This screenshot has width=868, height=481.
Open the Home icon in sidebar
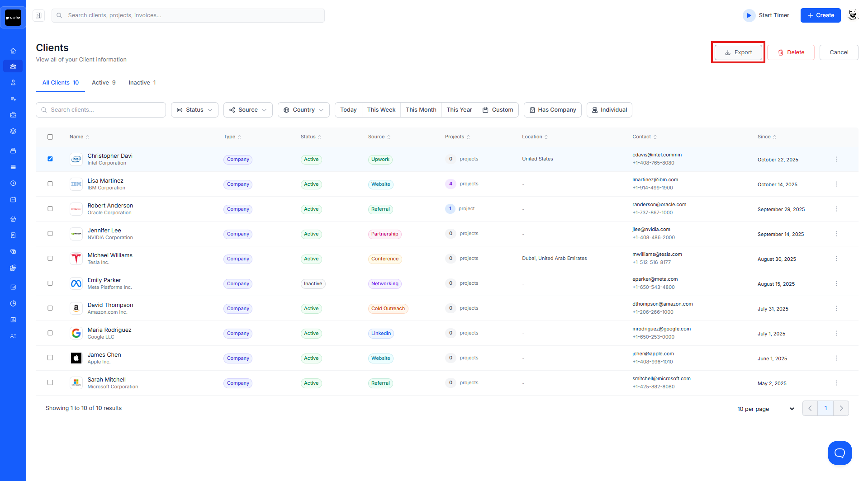(x=13, y=51)
